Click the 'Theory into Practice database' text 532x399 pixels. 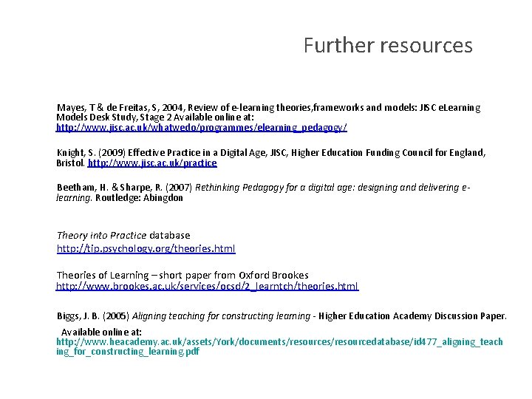pos(123,236)
